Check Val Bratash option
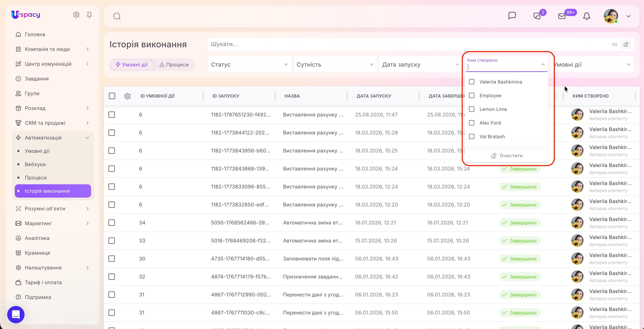This screenshot has height=329, width=644. tap(471, 137)
